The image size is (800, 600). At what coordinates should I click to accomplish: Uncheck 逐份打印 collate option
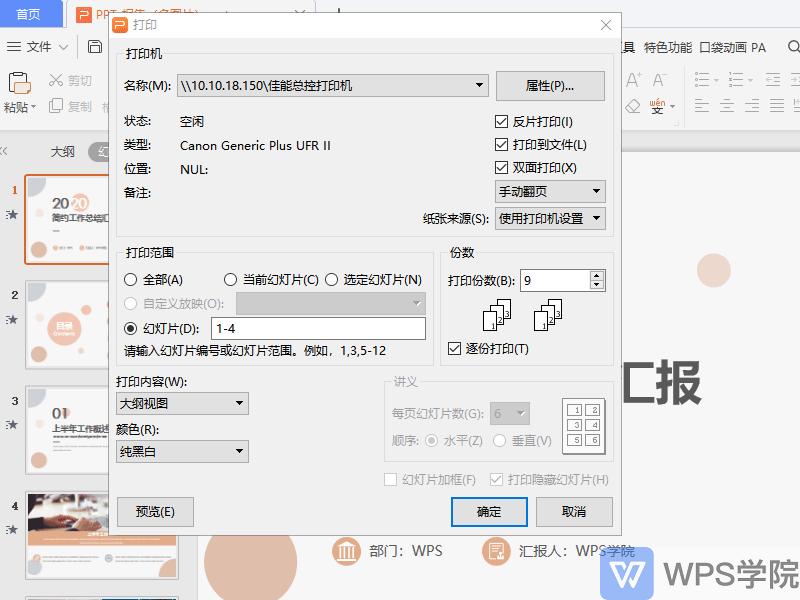[x=454, y=349]
